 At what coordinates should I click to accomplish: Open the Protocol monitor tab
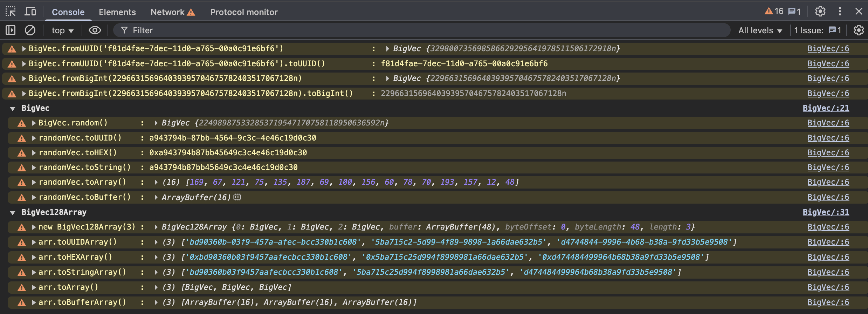(244, 12)
